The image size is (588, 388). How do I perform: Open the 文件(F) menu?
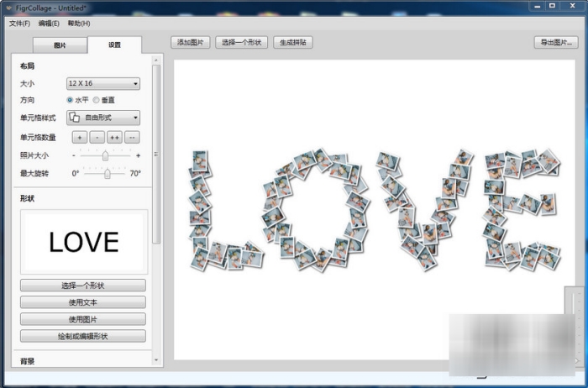pos(19,23)
